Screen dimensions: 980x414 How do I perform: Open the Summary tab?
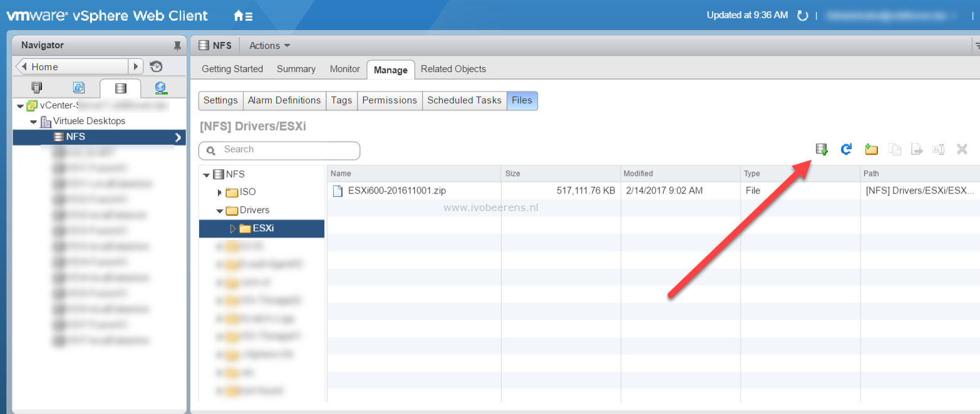point(296,69)
